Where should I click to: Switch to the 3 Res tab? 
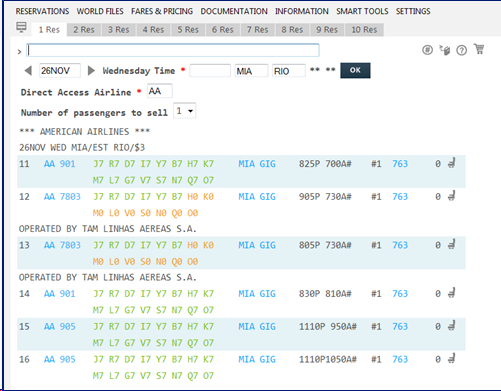tap(118, 30)
